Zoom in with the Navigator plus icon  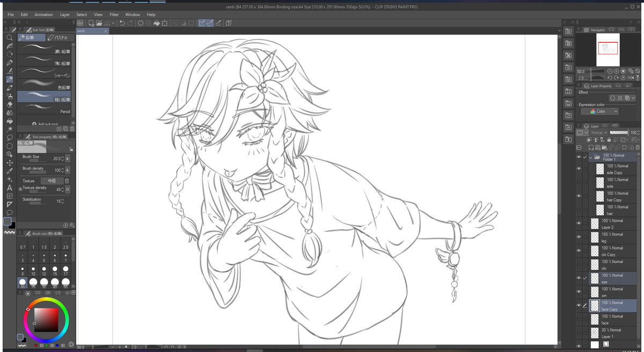(616, 71)
